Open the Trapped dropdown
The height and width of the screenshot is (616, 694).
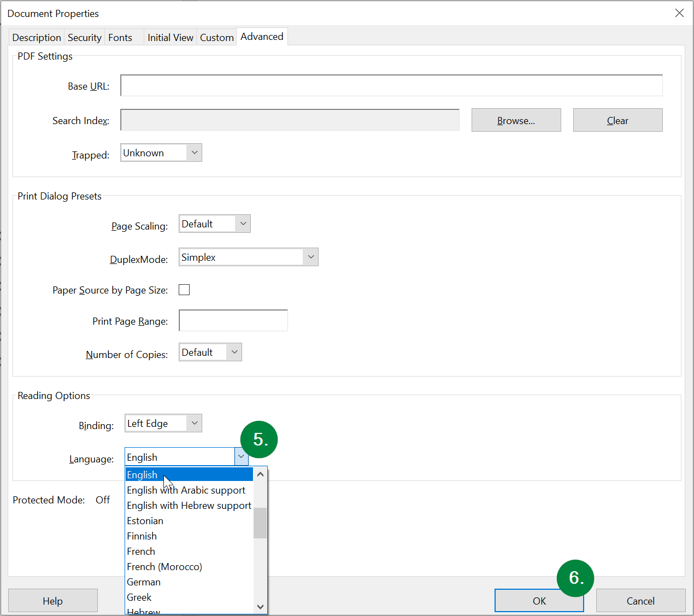(x=161, y=152)
